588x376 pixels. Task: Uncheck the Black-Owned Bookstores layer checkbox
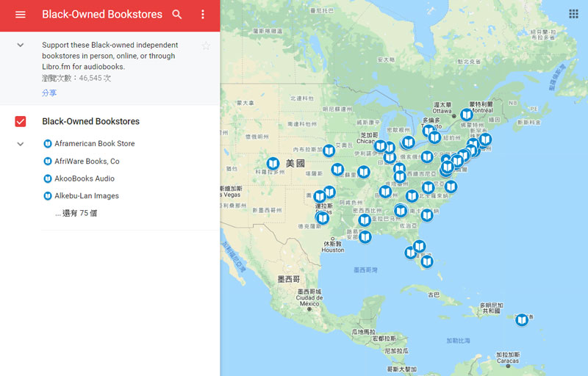point(21,121)
